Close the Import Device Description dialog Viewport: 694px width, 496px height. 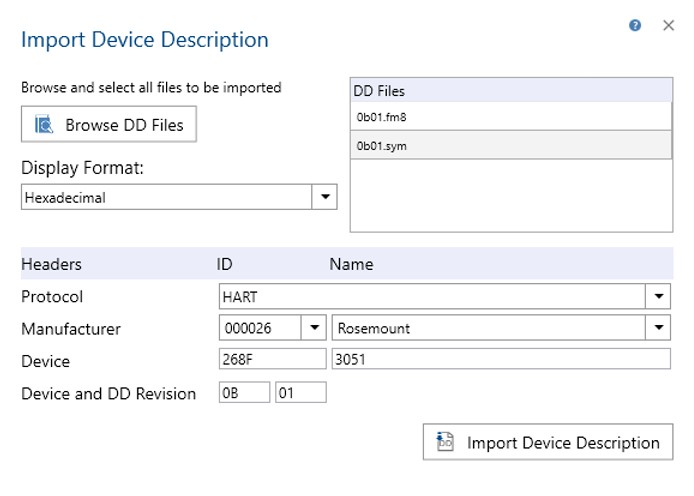[668, 25]
